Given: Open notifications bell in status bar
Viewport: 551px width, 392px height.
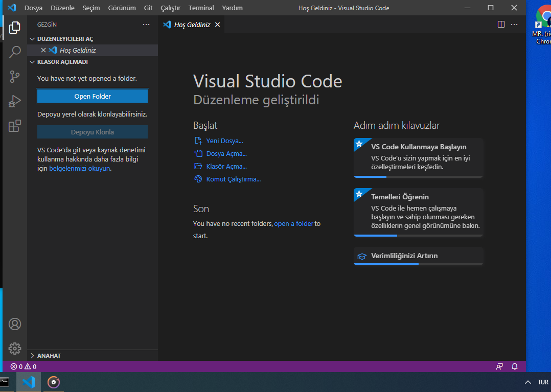Looking at the screenshot, I should (515, 366).
